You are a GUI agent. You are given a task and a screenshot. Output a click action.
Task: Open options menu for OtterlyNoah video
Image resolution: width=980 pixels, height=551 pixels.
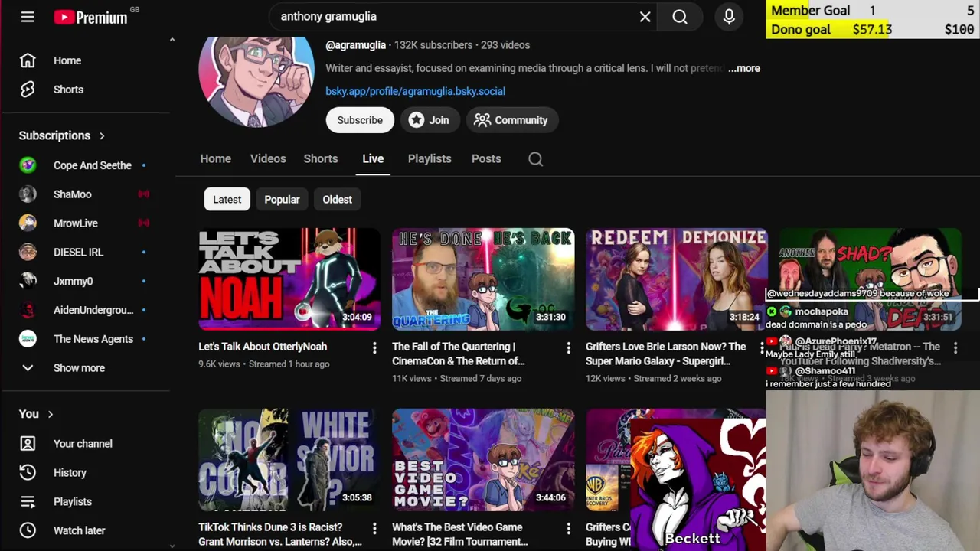pyautogui.click(x=374, y=348)
